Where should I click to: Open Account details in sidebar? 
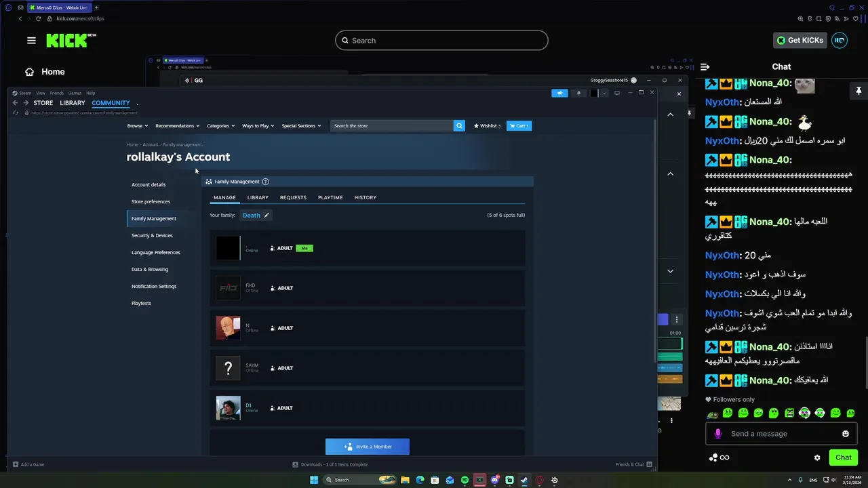click(149, 184)
